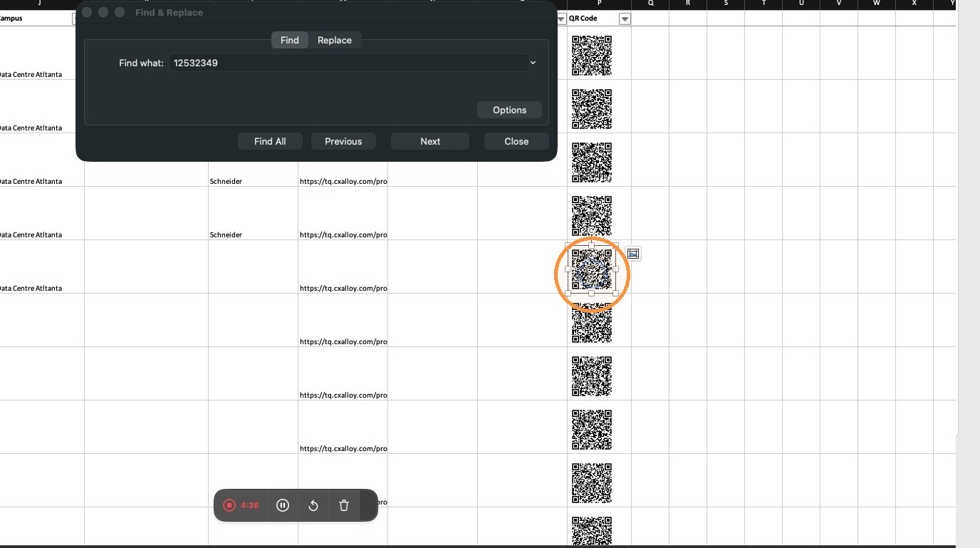
Task: Click the Find All button
Action: (x=270, y=141)
